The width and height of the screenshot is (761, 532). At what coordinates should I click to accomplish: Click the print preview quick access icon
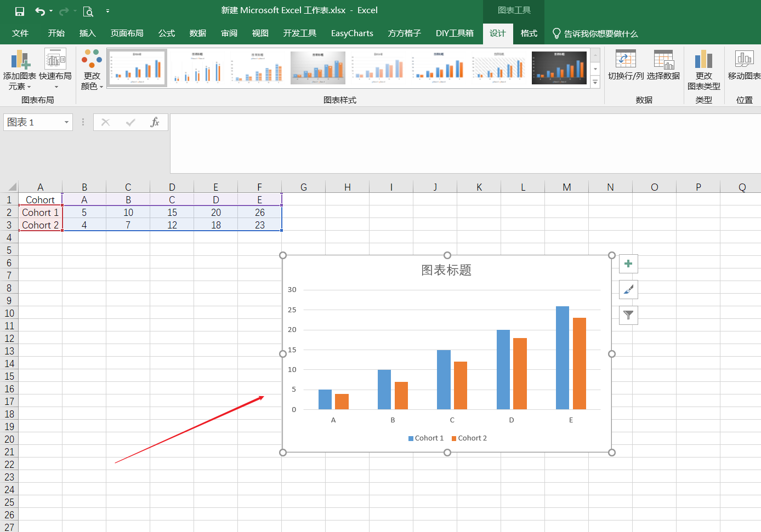[88, 11]
